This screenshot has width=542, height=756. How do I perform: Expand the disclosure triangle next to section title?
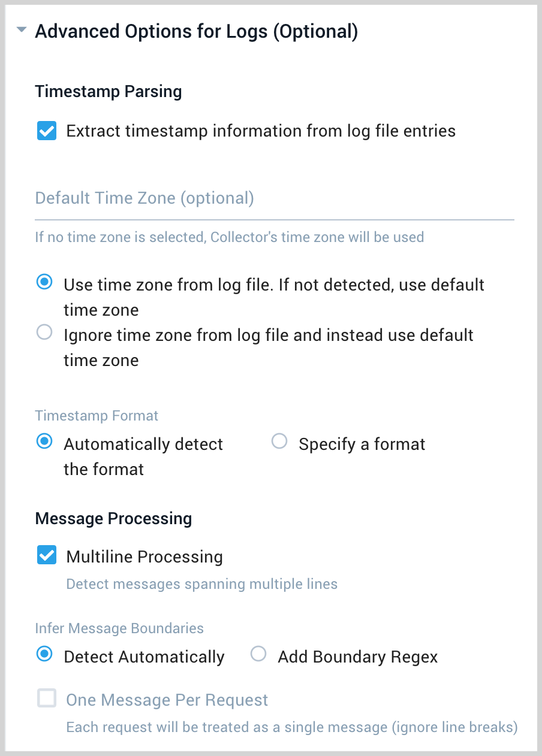click(x=22, y=30)
